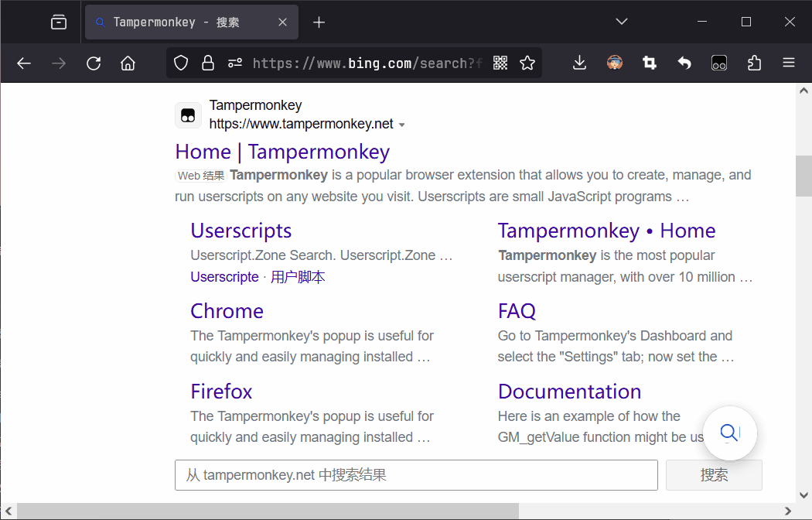Screen dimensions: 812x520
Task: Open Tampermonkey extension toolbar icon
Action: pyautogui.click(x=718, y=63)
